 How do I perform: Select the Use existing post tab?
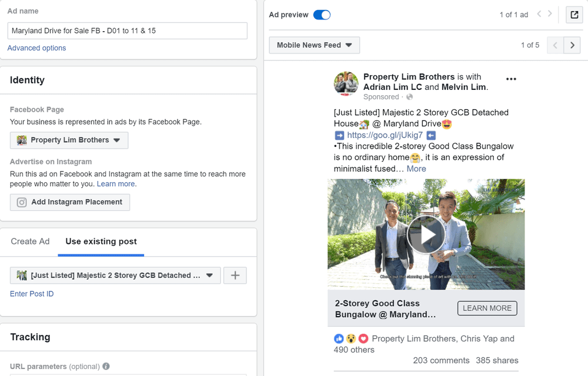point(101,241)
